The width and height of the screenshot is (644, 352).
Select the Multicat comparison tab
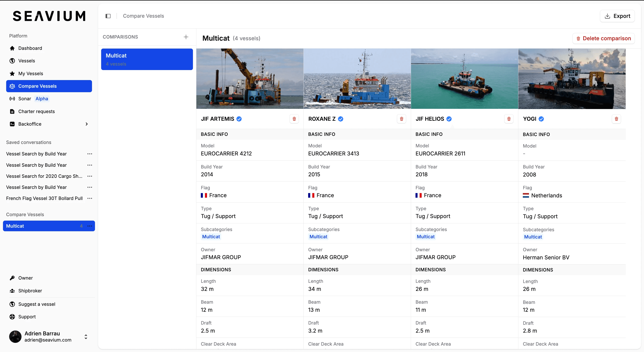point(147,59)
